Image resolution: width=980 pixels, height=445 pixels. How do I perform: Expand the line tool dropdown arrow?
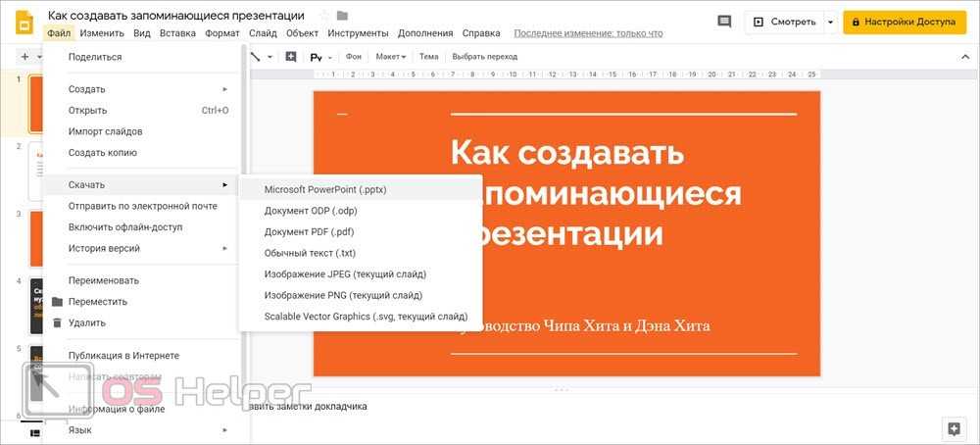pyautogui.click(x=270, y=57)
